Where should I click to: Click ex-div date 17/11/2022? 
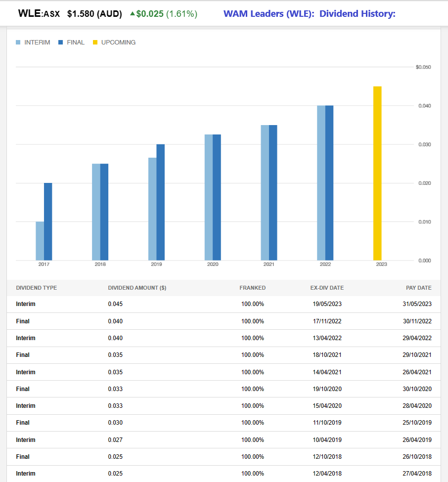click(x=327, y=321)
